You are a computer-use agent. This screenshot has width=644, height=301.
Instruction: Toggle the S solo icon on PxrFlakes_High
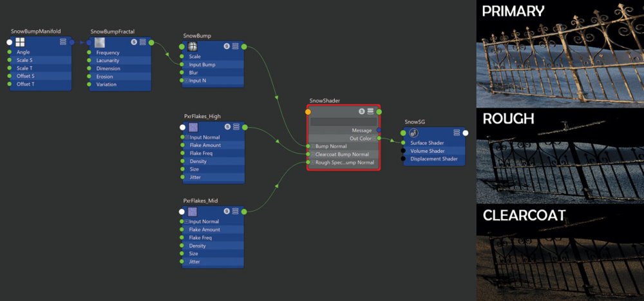point(227,126)
